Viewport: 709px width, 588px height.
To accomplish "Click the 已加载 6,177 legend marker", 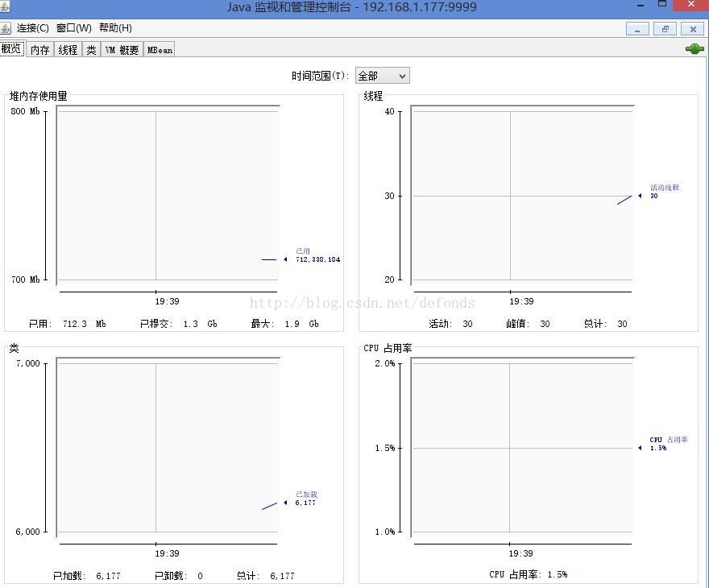I will (x=285, y=503).
